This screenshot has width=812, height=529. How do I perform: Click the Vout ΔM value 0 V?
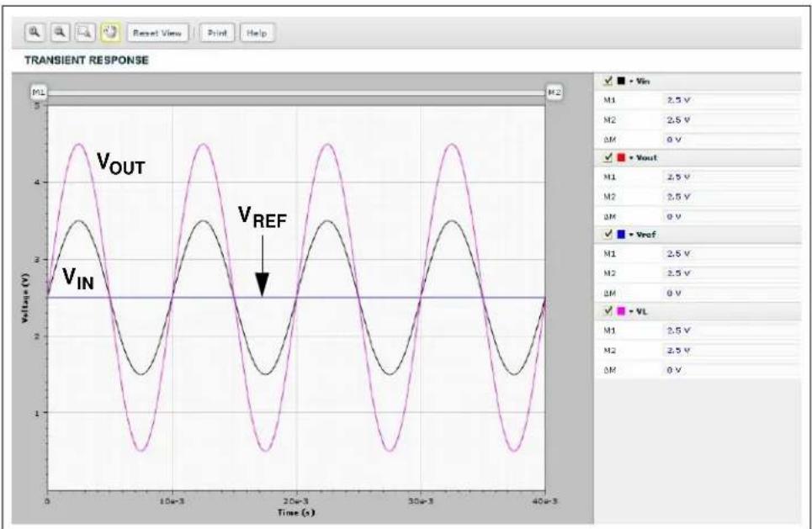tap(674, 217)
